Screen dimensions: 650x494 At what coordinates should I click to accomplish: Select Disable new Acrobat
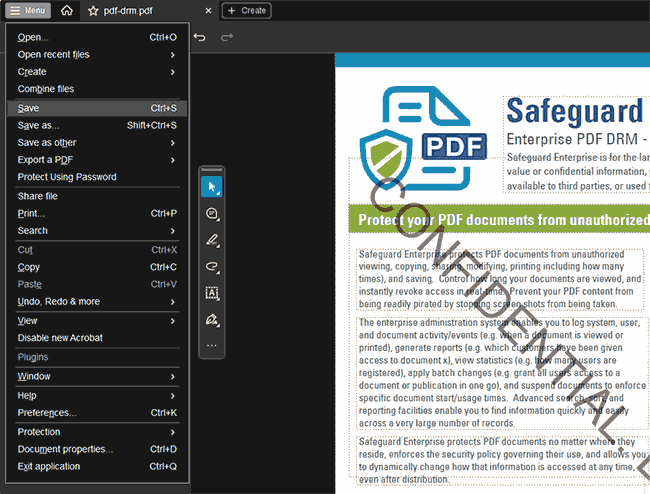click(x=97, y=338)
